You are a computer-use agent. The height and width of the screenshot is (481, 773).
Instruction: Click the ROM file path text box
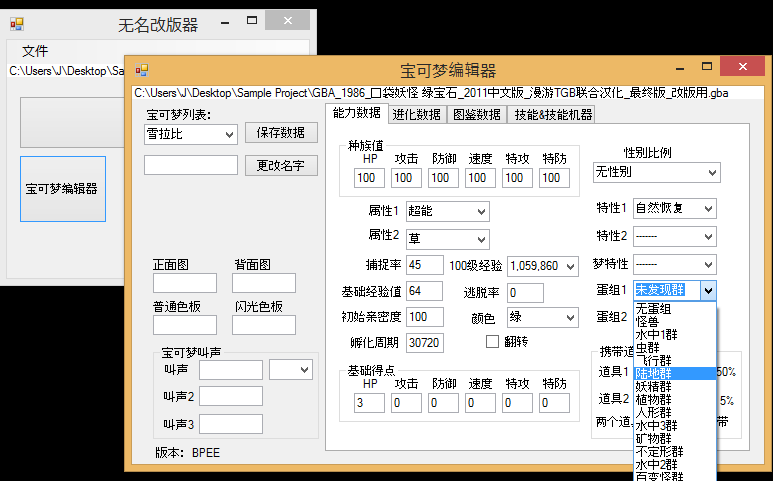(448, 93)
